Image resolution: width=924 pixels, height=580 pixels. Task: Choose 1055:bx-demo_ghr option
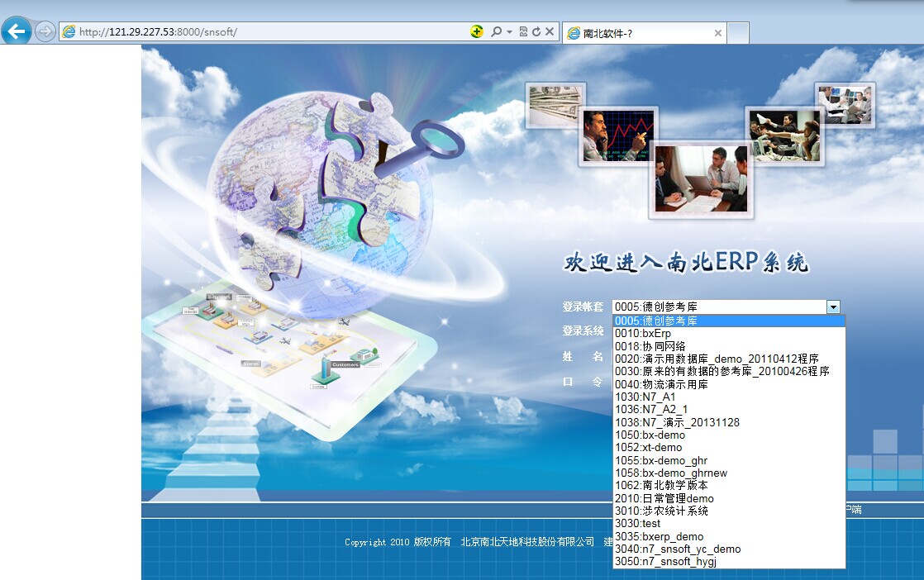[x=729, y=460]
